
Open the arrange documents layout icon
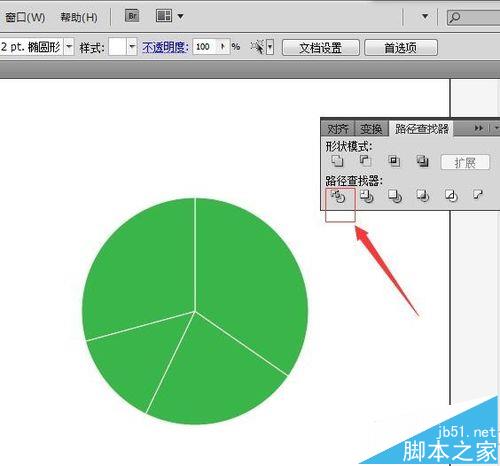164,16
